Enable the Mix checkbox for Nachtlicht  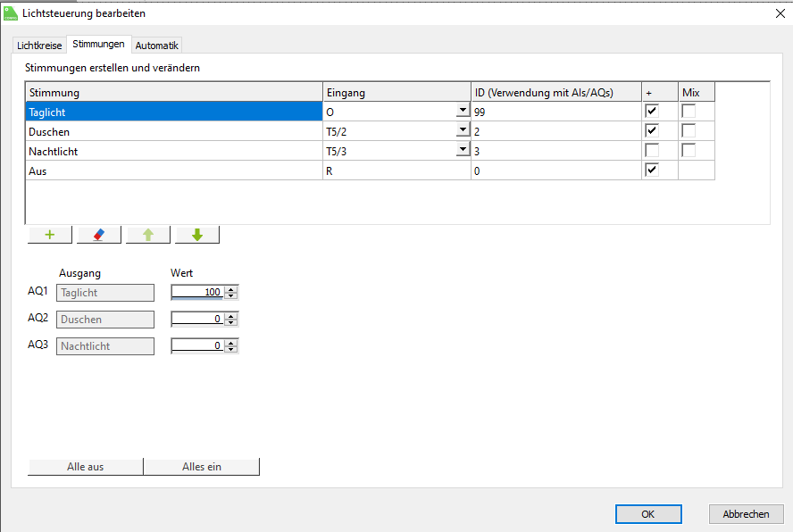(689, 150)
